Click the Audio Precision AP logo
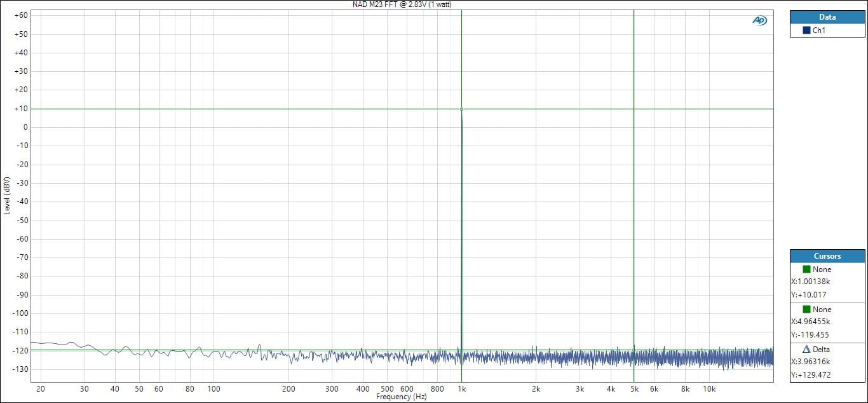868x403 pixels. [x=759, y=20]
